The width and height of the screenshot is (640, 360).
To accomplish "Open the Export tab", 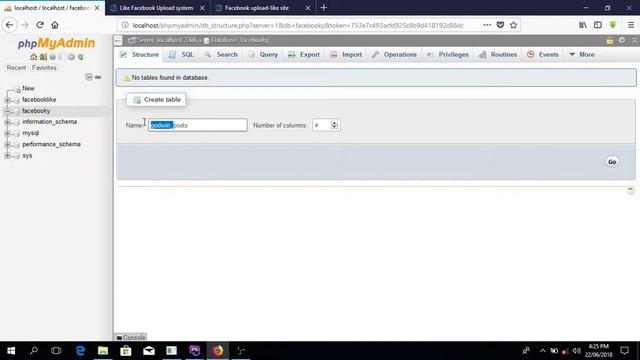I will [x=304, y=55].
